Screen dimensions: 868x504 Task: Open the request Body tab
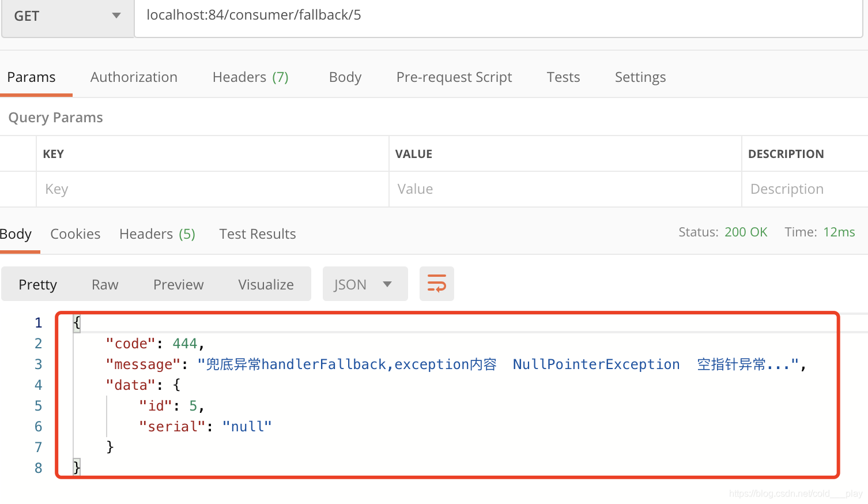(345, 77)
